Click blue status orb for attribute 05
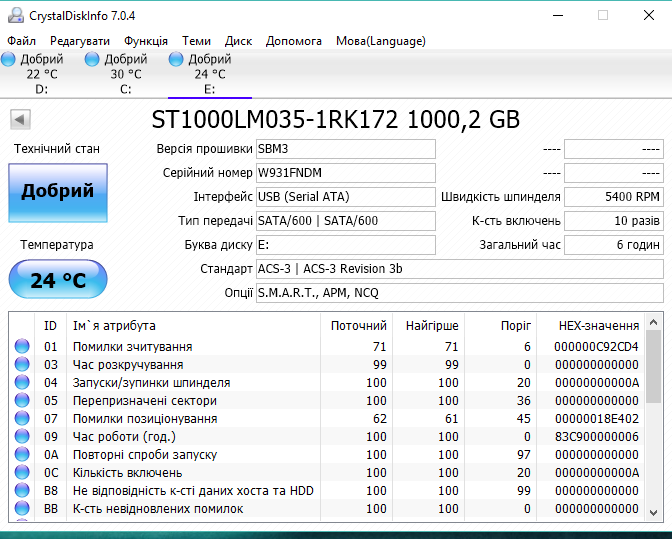Screen dimensions: 672x539 22,400
